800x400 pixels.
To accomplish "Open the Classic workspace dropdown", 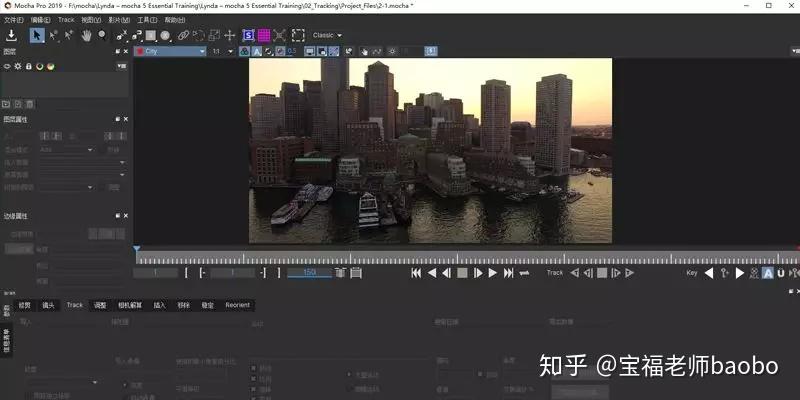I will click(327, 35).
